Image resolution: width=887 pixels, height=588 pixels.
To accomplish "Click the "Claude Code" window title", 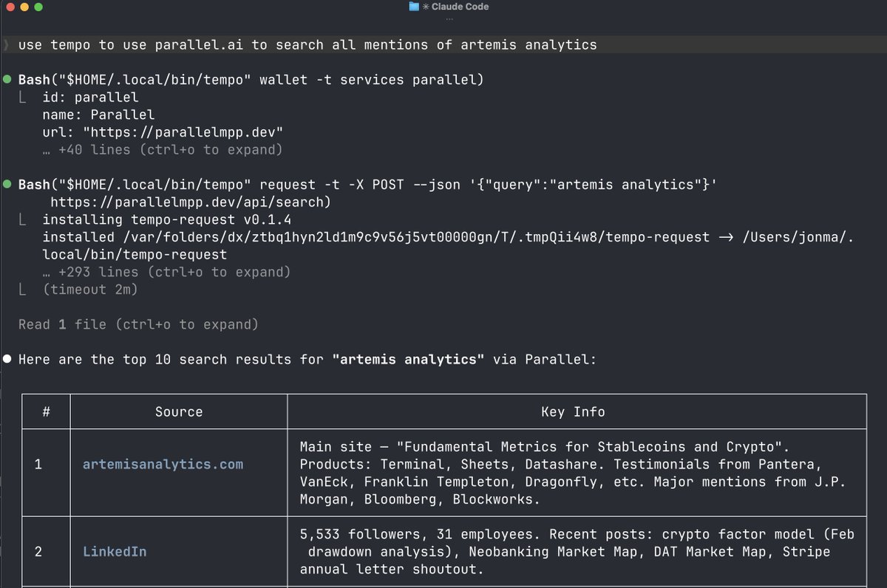I will [x=460, y=7].
